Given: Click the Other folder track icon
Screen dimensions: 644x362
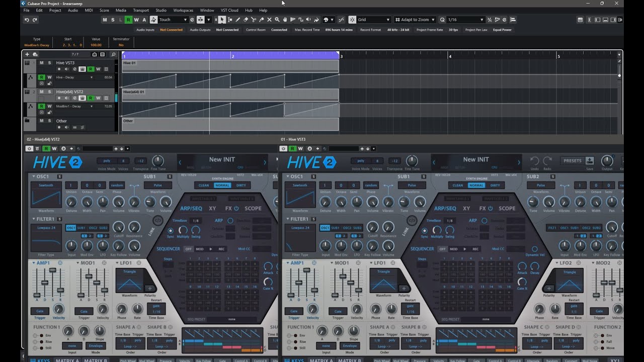Looking at the screenshot, I should 27,121.
